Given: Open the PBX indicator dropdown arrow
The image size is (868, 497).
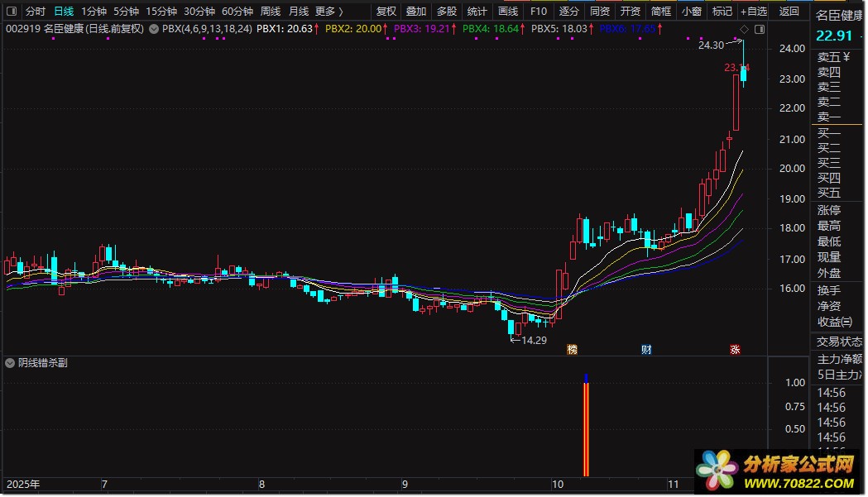Looking at the screenshot, I should [x=153, y=29].
